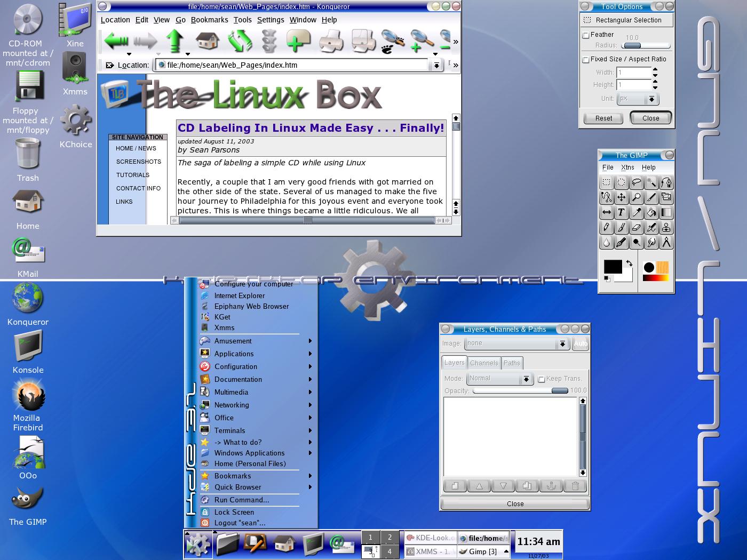
Task: Switch to virtual desktop 4 in pager
Action: tap(390, 551)
